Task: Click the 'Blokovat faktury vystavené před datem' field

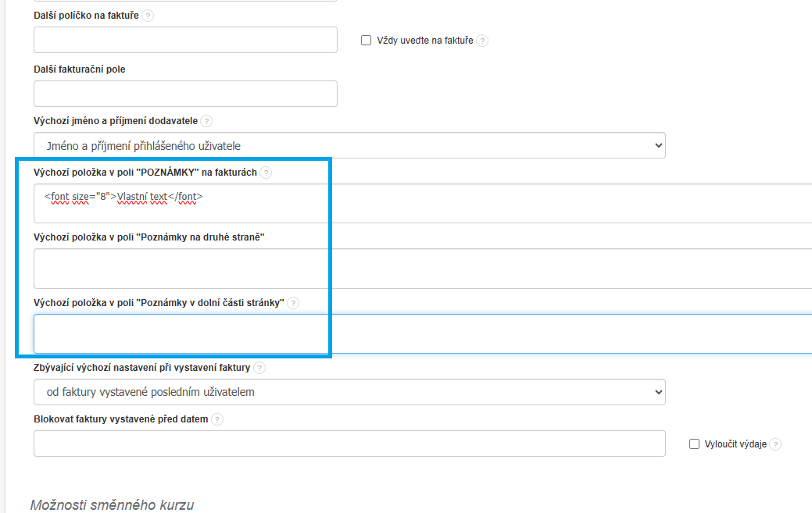Action: tap(349, 444)
